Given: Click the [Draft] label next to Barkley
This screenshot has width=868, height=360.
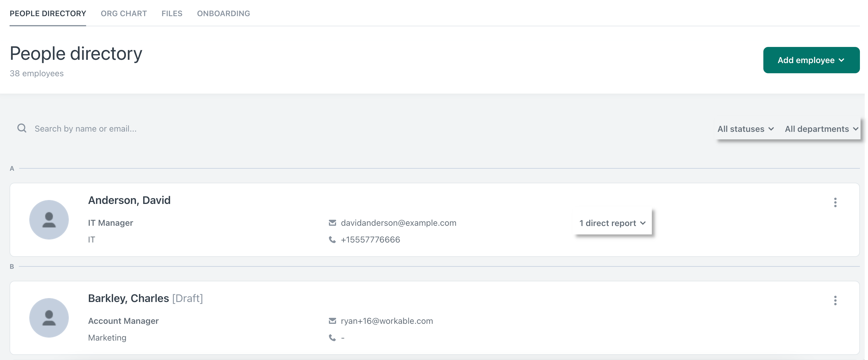Looking at the screenshot, I should pos(188,298).
